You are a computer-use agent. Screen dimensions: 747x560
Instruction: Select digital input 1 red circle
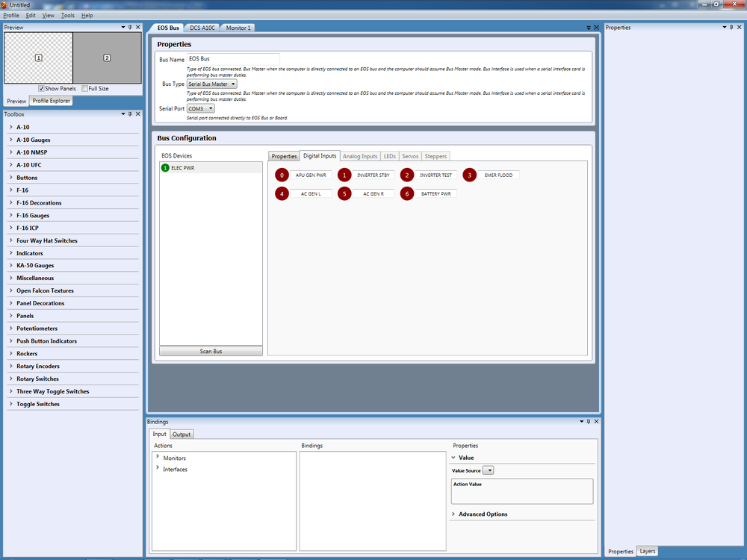344,175
